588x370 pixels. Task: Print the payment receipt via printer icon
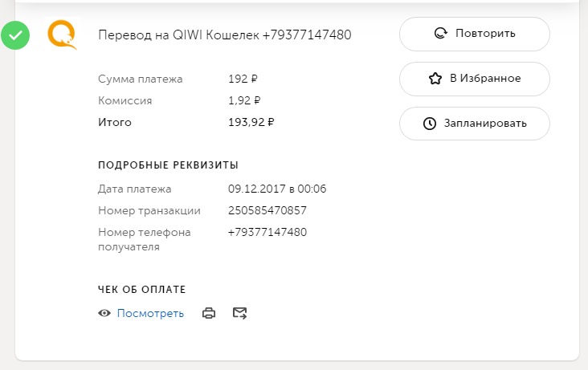(209, 313)
